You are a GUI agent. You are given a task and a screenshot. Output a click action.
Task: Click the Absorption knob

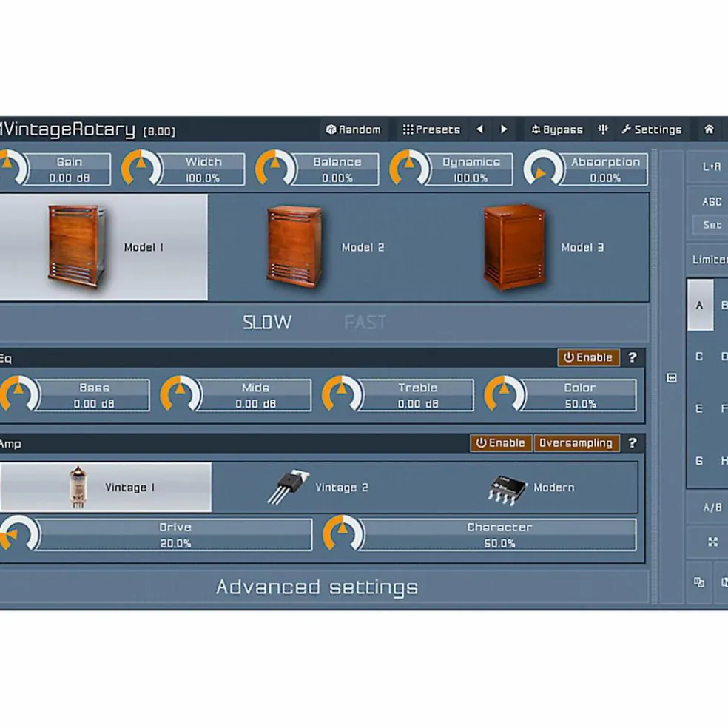click(x=543, y=168)
